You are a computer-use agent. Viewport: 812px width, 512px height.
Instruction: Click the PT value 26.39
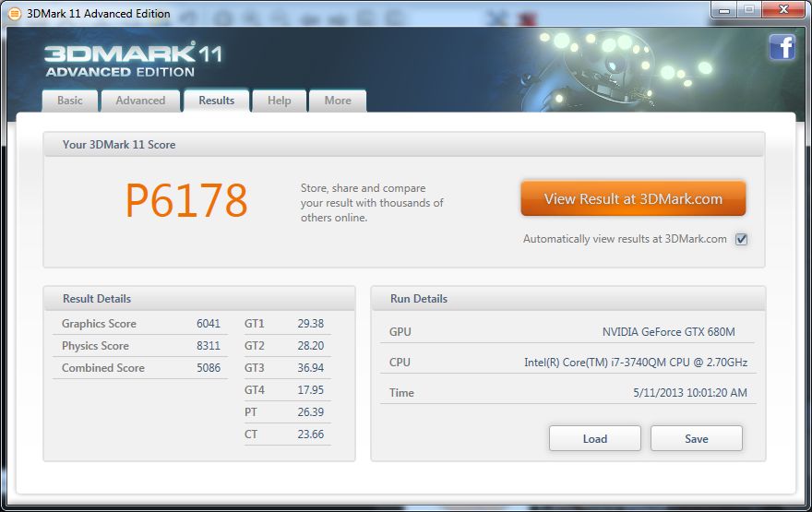[310, 412]
